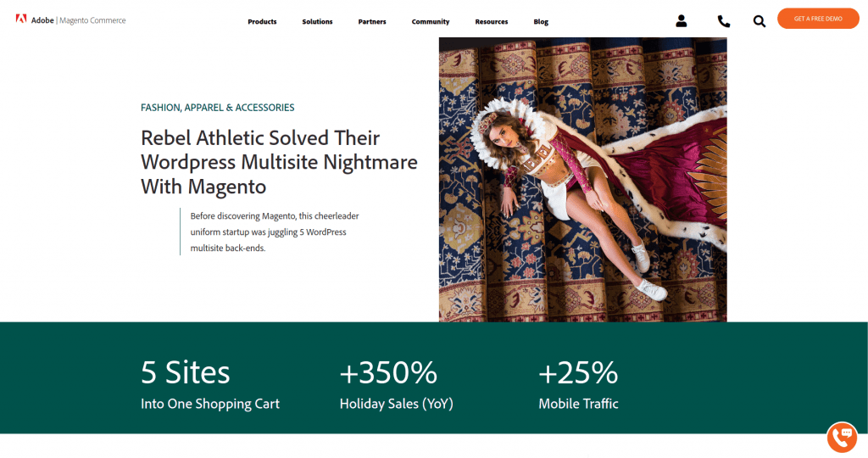Expand the Partners menu
The height and width of the screenshot is (458, 868).
[x=372, y=21]
